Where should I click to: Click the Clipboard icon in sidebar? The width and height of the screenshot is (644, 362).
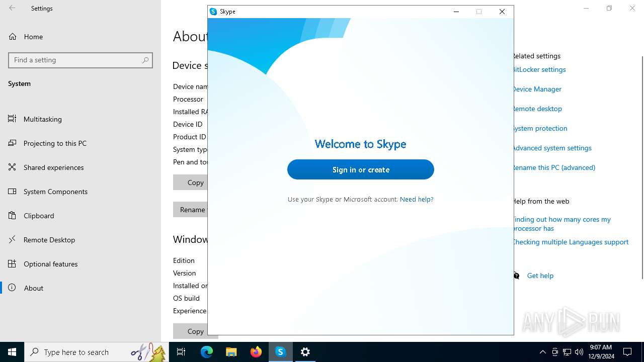coord(12,216)
